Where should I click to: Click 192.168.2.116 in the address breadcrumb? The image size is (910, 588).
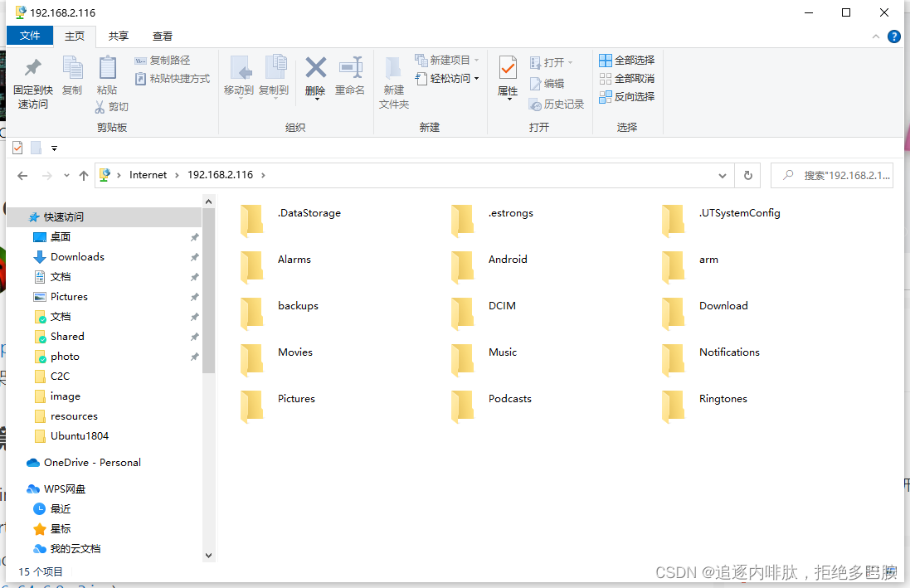[x=220, y=175]
